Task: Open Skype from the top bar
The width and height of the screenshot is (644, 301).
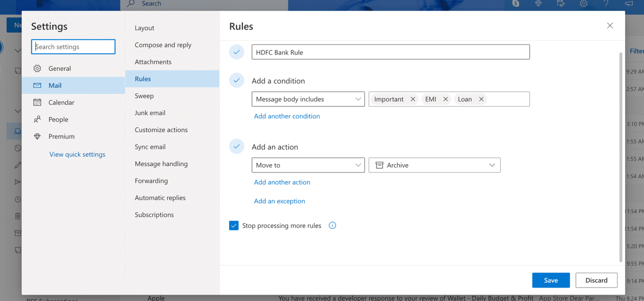Action: [x=516, y=4]
